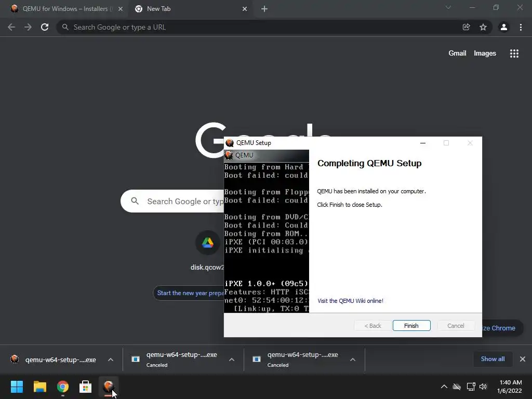Click the second canceled qemu-w64-setup download
Viewport: 532px width, 399px height.
175,360
